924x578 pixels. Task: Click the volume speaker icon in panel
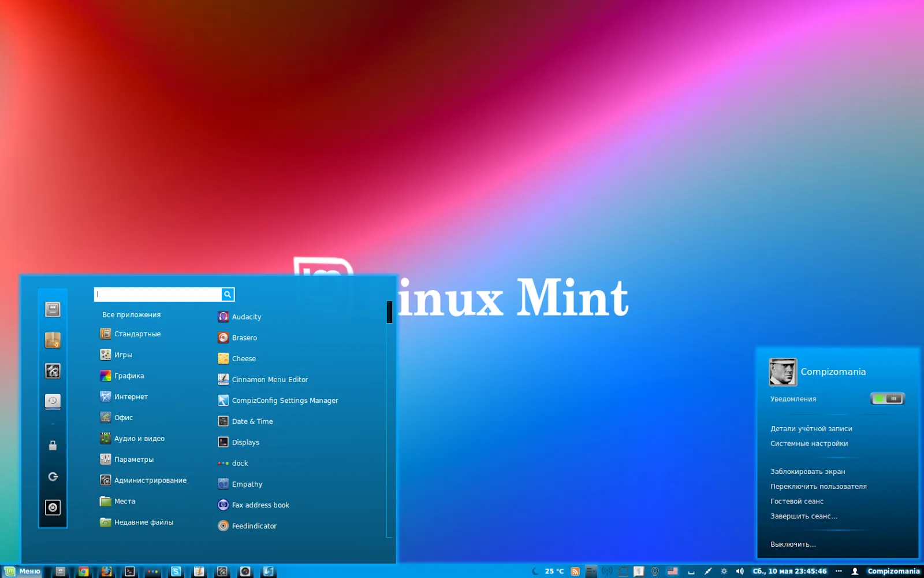pos(740,571)
